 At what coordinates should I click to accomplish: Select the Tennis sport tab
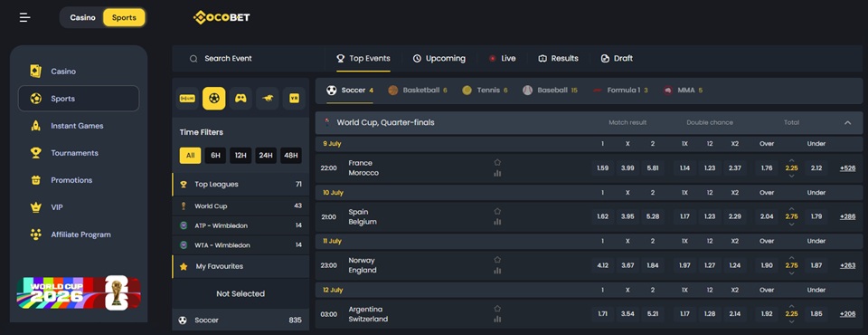(485, 91)
